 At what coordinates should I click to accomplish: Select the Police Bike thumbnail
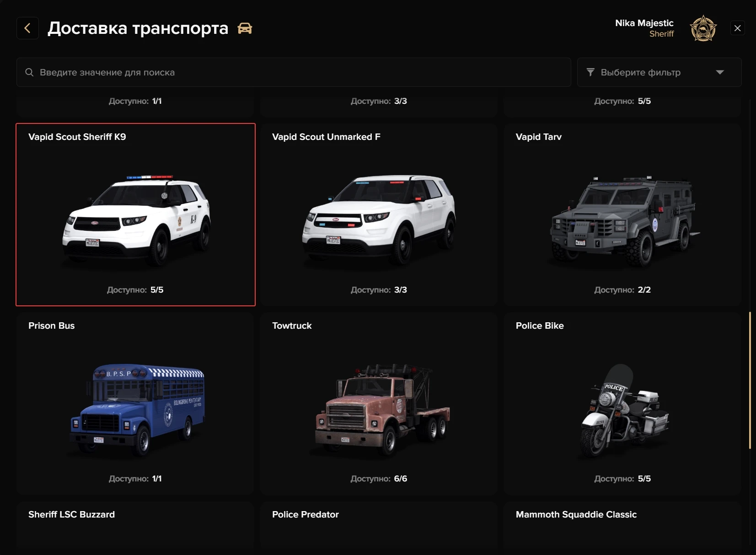pos(622,409)
